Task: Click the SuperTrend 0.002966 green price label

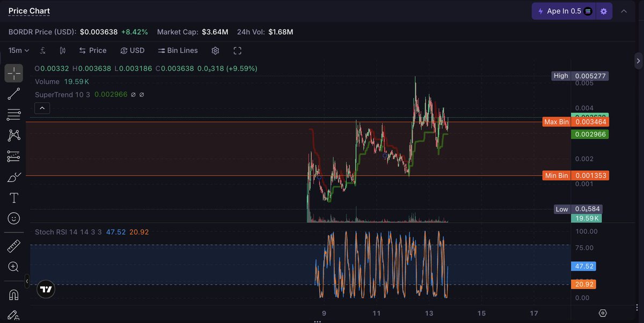Action: click(x=590, y=134)
